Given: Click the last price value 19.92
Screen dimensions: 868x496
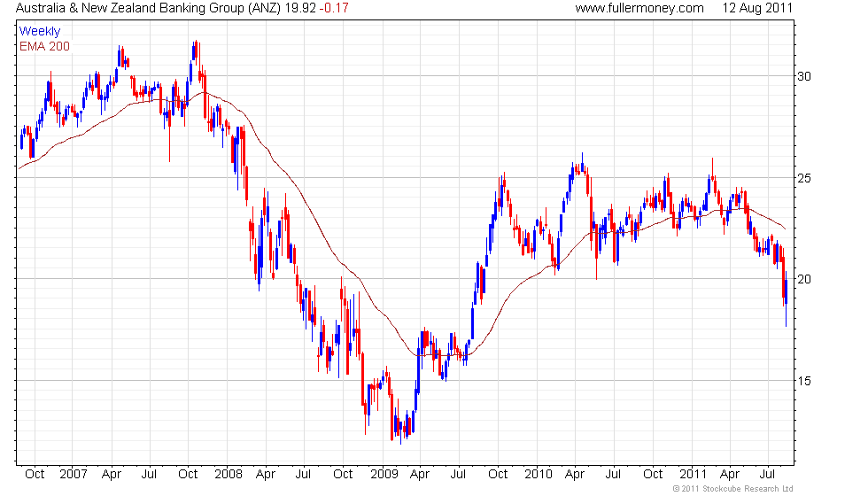Looking at the screenshot, I should [x=300, y=8].
